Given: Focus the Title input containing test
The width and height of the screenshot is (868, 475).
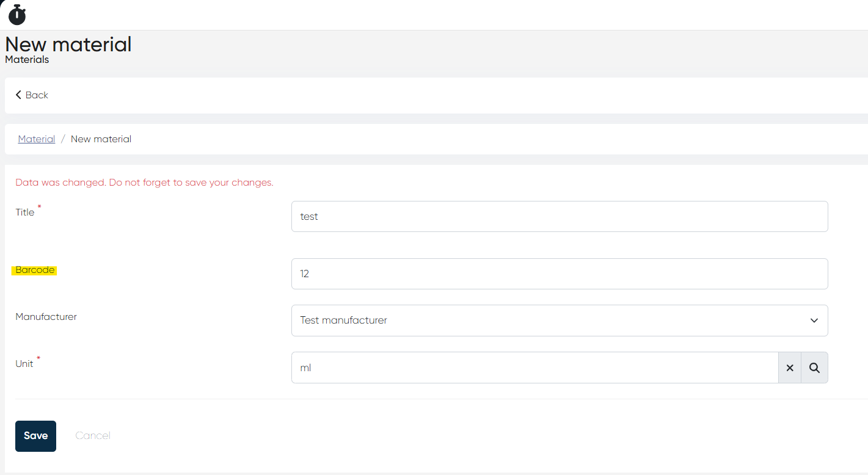Looking at the screenshot, I should pos(559,217).
